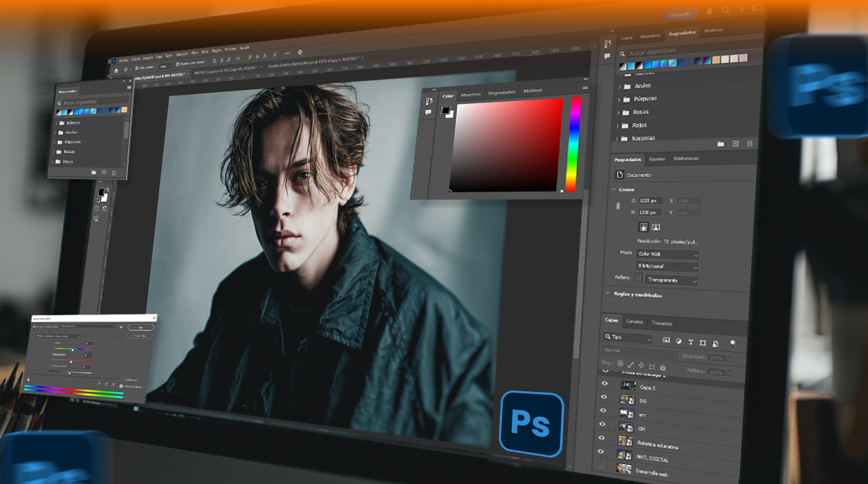Open the Color RGB mode dropdown
Viewport: 868px width, 484px height.
tap(667, 254)
